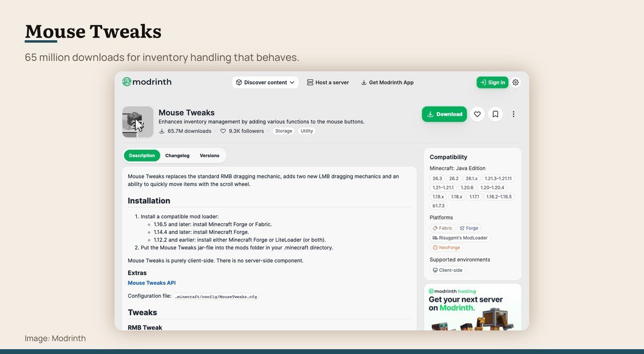Switch to the Changelog tab

point(177,156)
